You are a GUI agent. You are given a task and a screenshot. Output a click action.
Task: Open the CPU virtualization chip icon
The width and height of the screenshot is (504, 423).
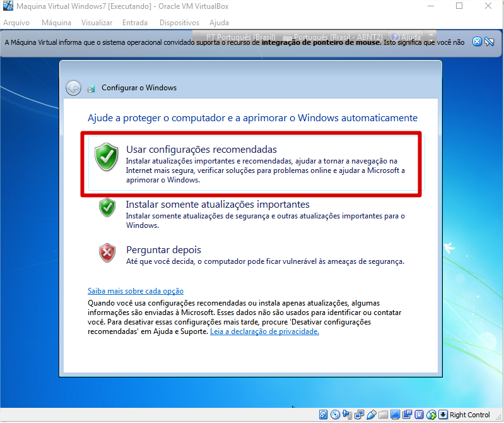(419, 415)
